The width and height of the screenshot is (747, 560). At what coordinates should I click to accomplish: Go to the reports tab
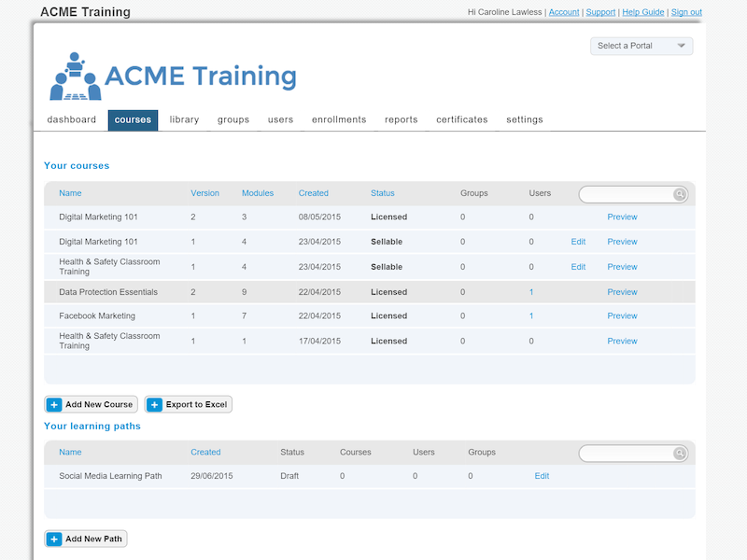[x=401, y=119]
